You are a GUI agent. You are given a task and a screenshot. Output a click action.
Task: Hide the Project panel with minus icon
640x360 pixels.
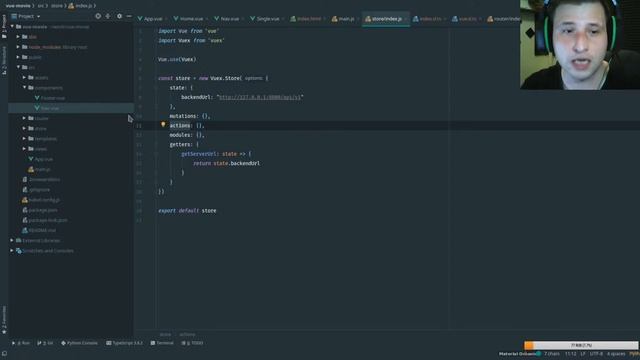click(x=129, y=16)
